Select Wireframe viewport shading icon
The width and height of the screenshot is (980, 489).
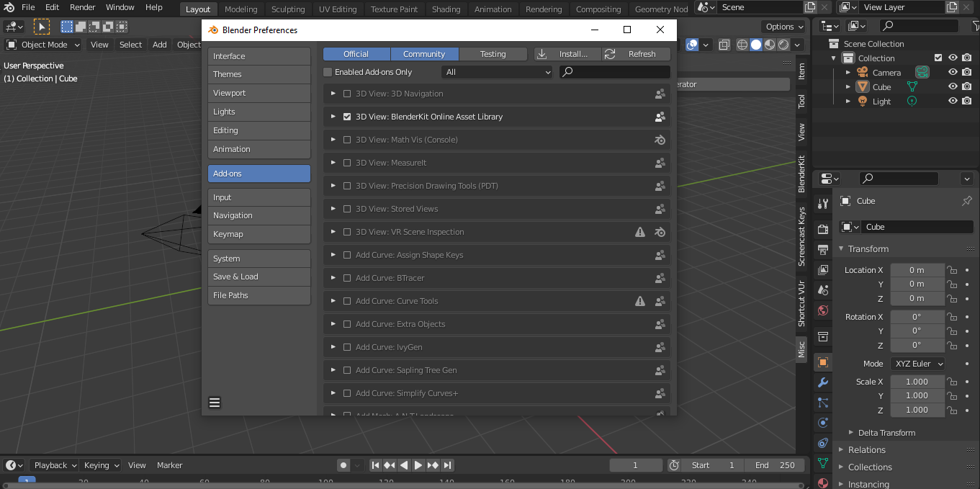[742, 45]
